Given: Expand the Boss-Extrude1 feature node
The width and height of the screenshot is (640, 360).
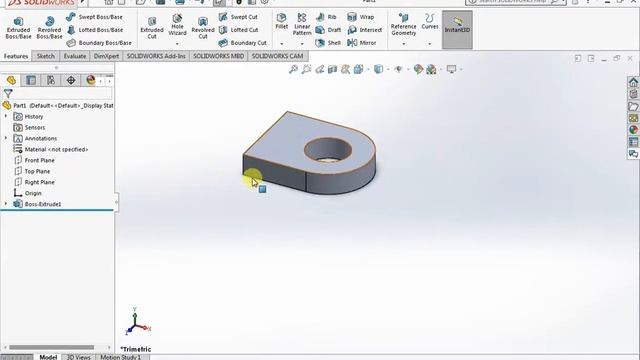Looking at the screenshot, I should pos(6,204).
